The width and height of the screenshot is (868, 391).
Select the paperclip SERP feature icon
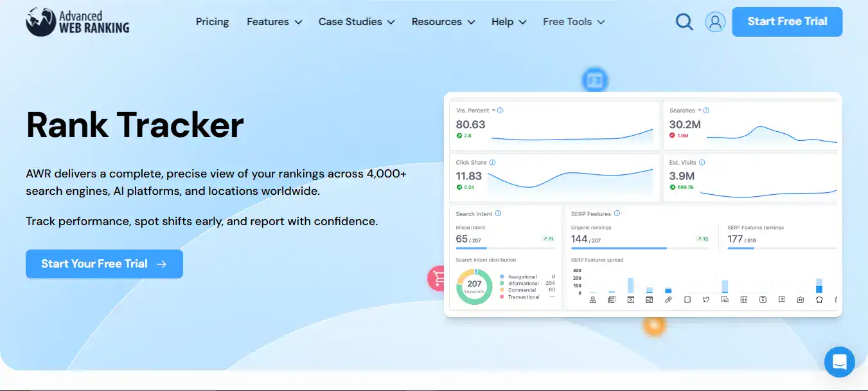(668, 300)
